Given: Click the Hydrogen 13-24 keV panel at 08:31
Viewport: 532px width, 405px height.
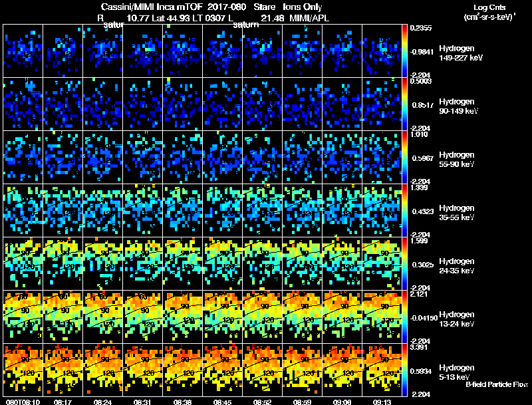Looking at the screenshot, I should (x=143, y=317).
